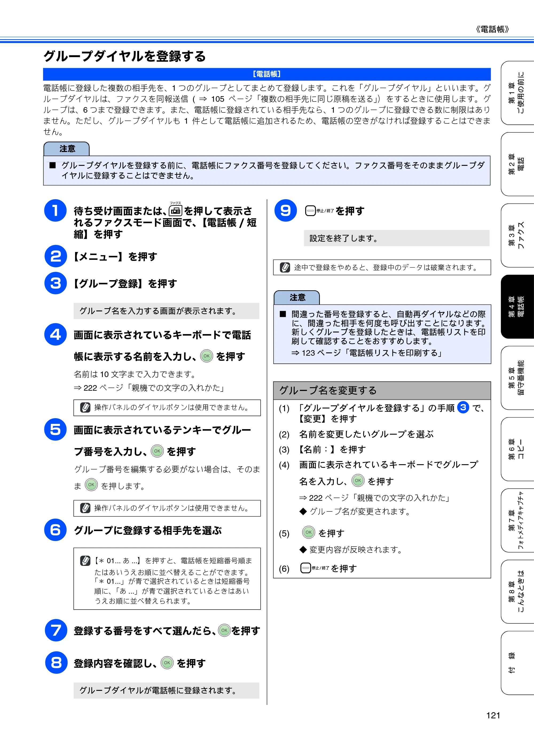Click the memo icon under step 4

pyautogui.click(x=85, y=407)
